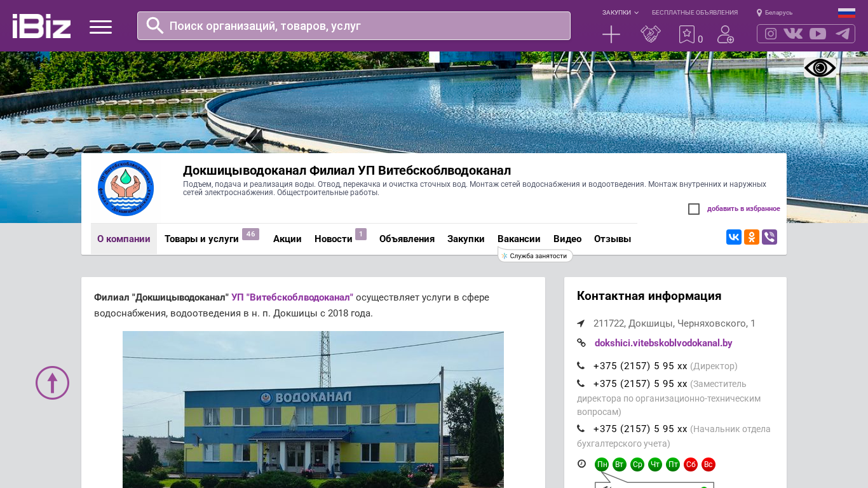Click the Пн weekday indicator
868x488 pixels.
point(602,464)
